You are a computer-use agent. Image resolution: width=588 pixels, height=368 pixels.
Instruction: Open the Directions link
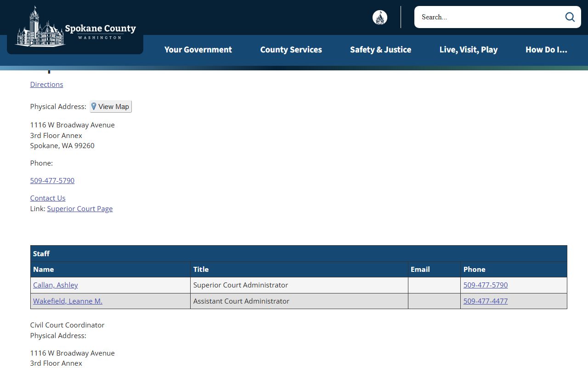click(46, 84)
